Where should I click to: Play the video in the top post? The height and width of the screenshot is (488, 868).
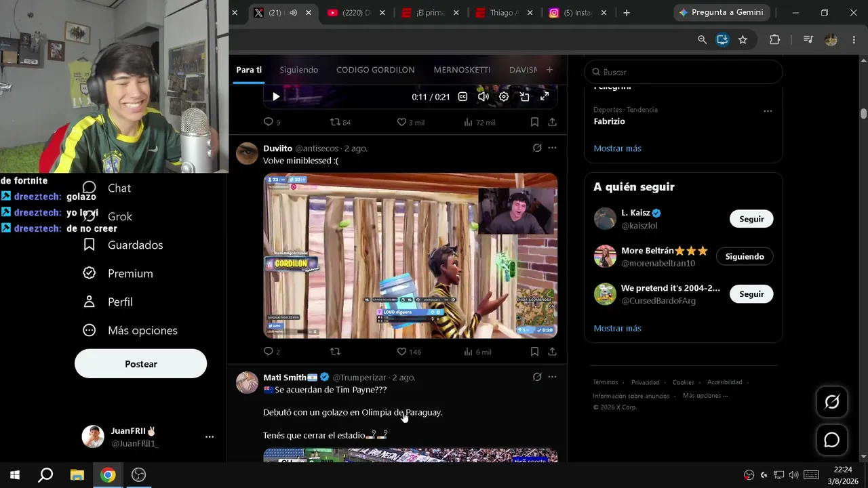tap(276, 97)
